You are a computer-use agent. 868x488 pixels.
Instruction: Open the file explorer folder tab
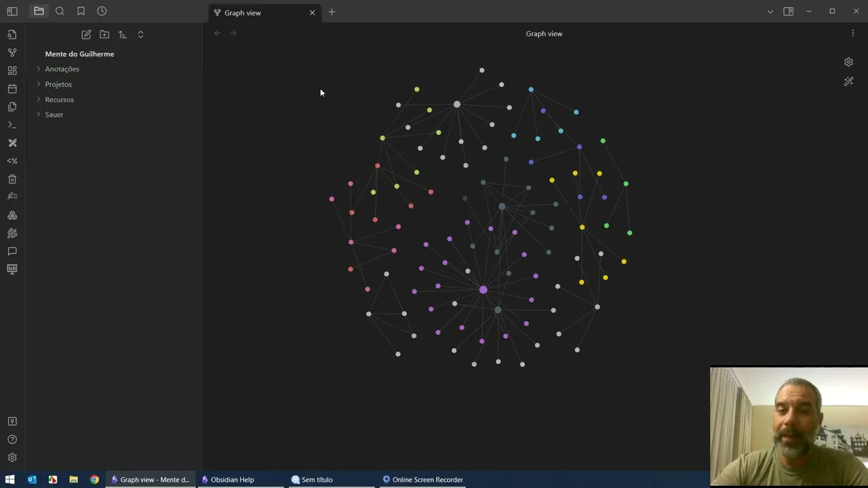pyautogui.click(x=39, y=12)
